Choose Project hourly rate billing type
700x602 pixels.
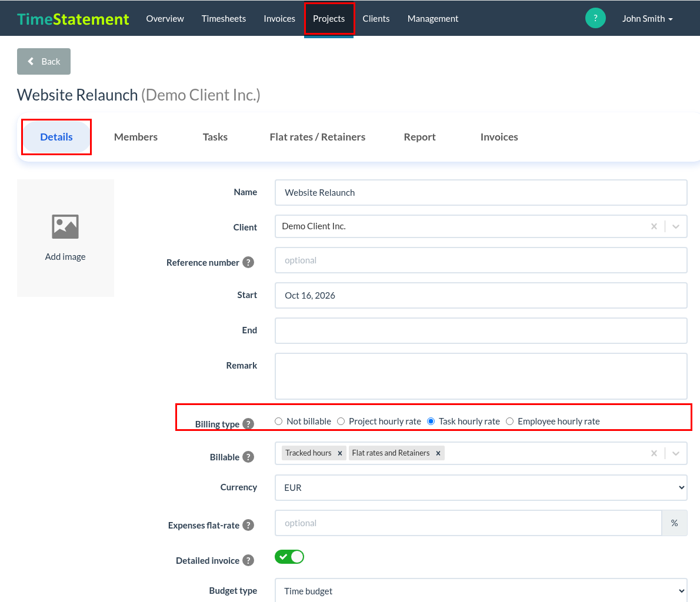pos(341,422)
